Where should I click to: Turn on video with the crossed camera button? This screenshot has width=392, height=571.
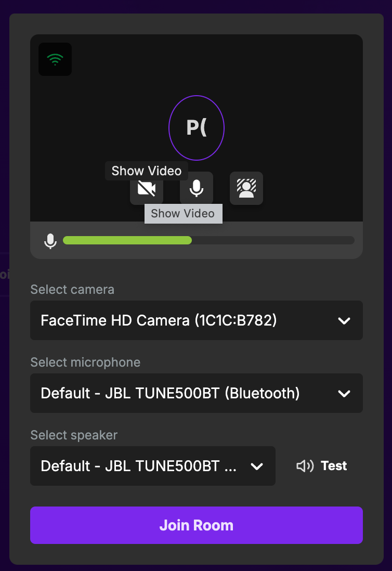[x=146, y=189]
